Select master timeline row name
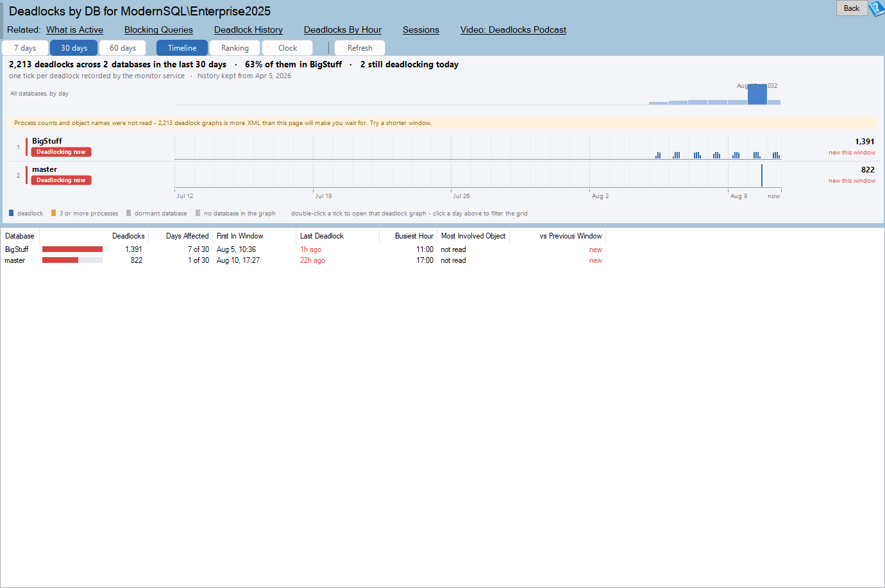This screenshot has width=885, height=588. pyautogui.click(x=44, y=169)
